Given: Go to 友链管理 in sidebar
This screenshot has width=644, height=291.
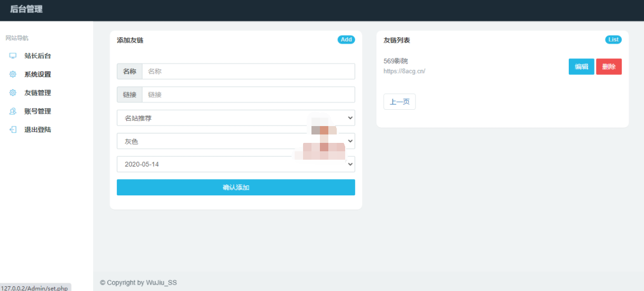Looking at the screenshot, I should [37, 93].
